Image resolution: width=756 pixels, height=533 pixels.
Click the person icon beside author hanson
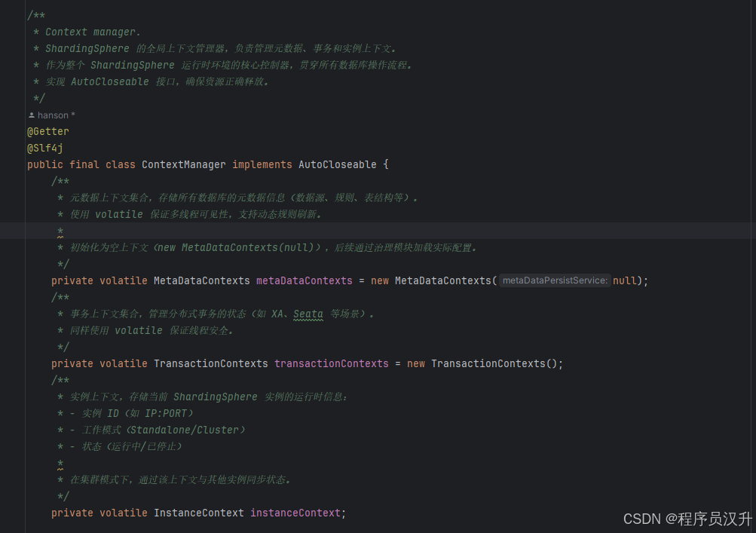tap(32, 115)
